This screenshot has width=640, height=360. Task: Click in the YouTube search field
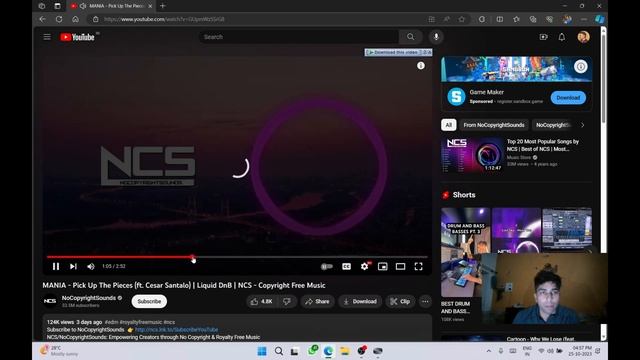click(299, 37)
